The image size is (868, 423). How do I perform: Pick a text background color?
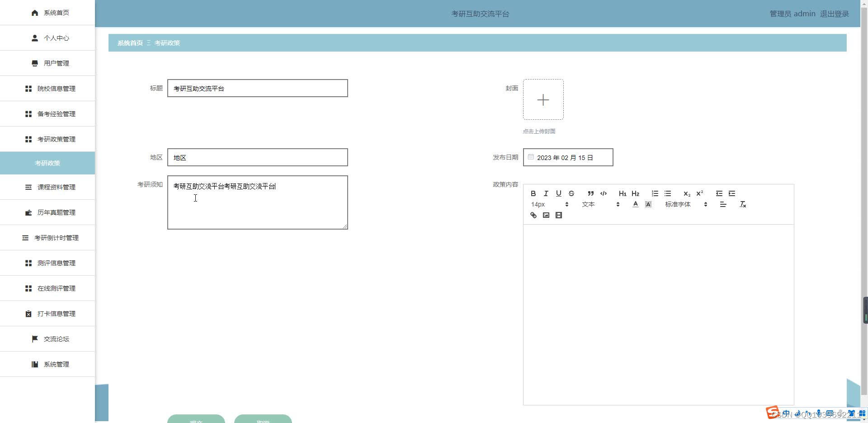click(648, 204)
